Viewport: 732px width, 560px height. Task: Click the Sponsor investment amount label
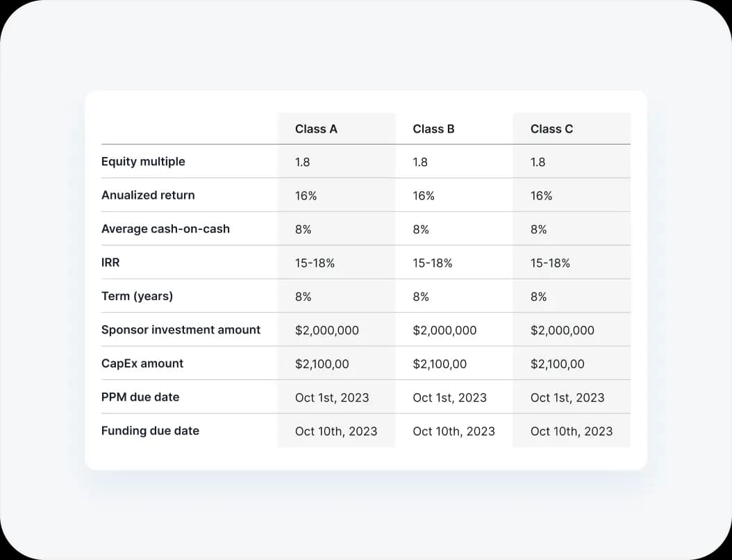[181, 329]
